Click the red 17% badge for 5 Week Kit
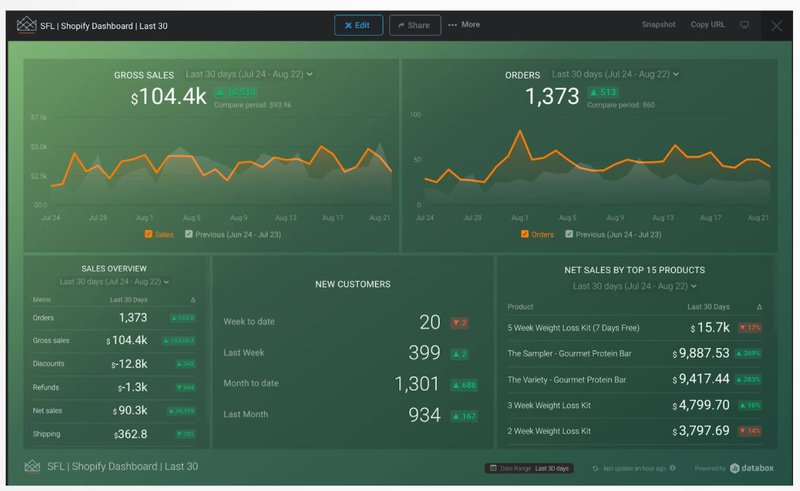The width and height of the screenshot is (800, 491). point(750,328)
